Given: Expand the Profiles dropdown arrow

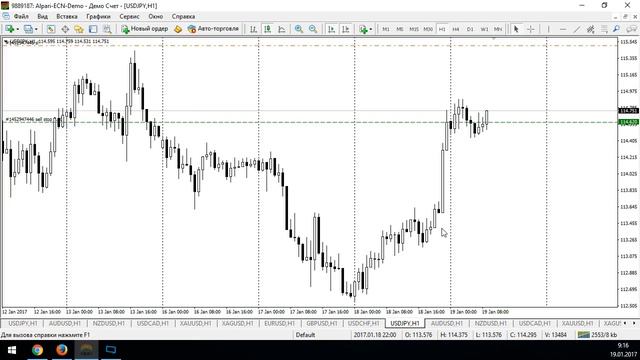Looking at the screenshot, I should click(36, 29).
